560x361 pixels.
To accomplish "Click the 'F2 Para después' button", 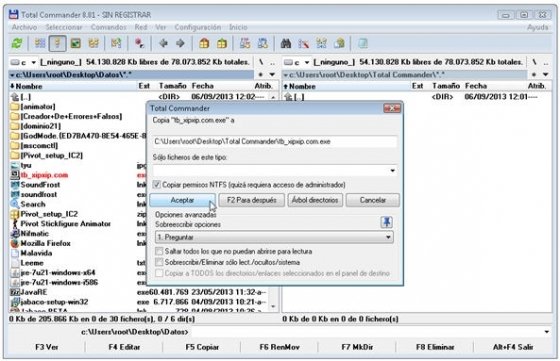I will pyautogui.click(x=251, y=200).
